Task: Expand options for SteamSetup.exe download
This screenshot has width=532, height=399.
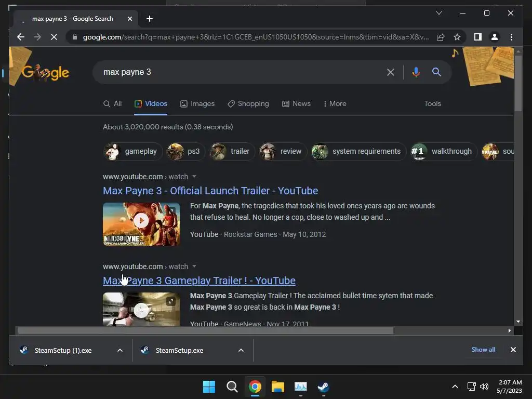Action: coord(241,350)
